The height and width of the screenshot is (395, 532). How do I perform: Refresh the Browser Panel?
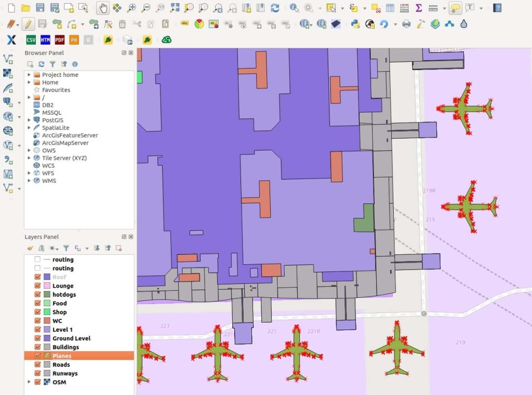coord(42,64)
